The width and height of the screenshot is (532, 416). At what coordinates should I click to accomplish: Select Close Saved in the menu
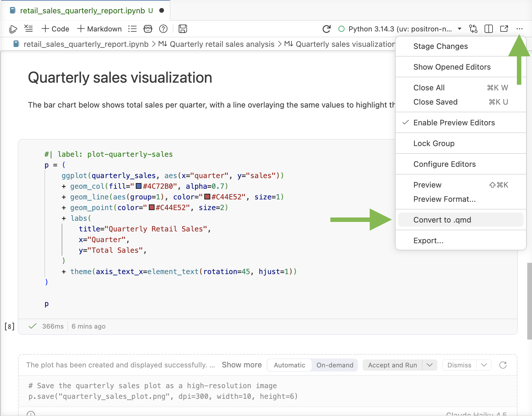pyautogui.click(x=461, y=102)
